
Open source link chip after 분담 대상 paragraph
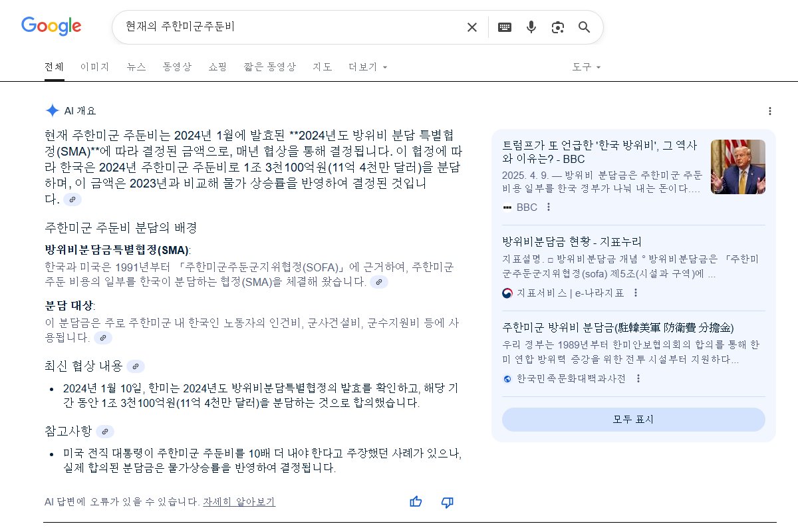pos(102,338)
